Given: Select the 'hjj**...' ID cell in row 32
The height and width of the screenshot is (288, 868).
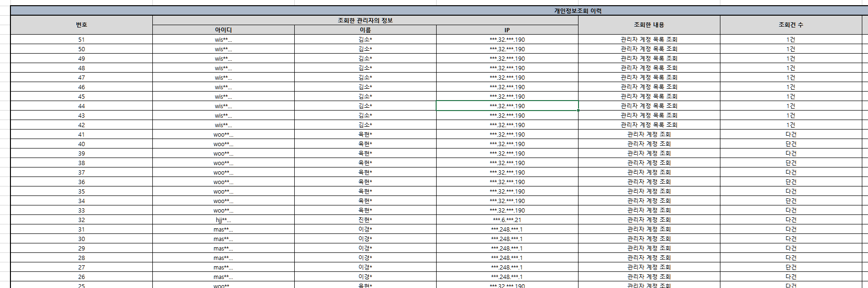Looking at the screenshot, I should pyautogui.click(x=223, y=220).
